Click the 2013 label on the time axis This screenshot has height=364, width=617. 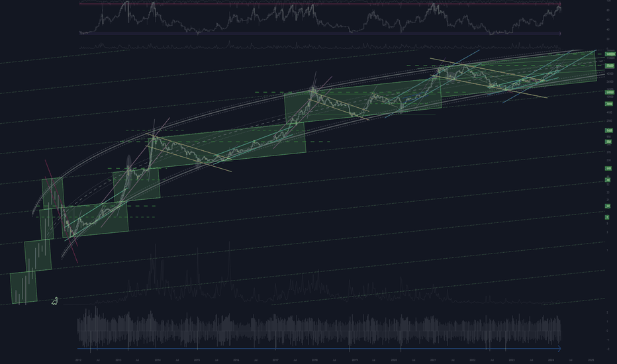[118, 359]
